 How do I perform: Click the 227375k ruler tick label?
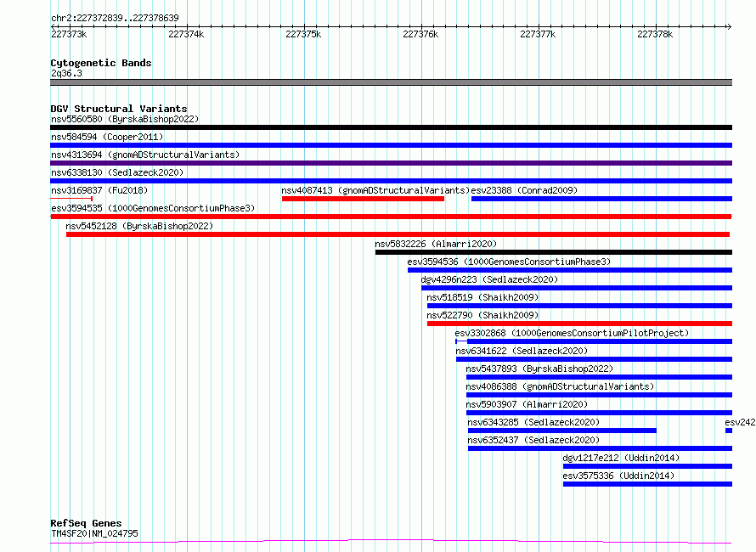(303, 34)
